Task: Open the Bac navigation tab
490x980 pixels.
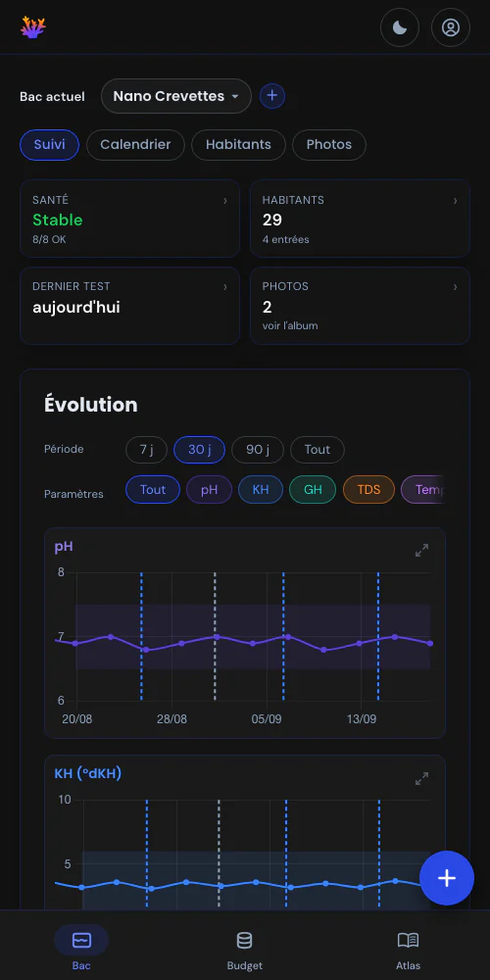Action: 81,948
